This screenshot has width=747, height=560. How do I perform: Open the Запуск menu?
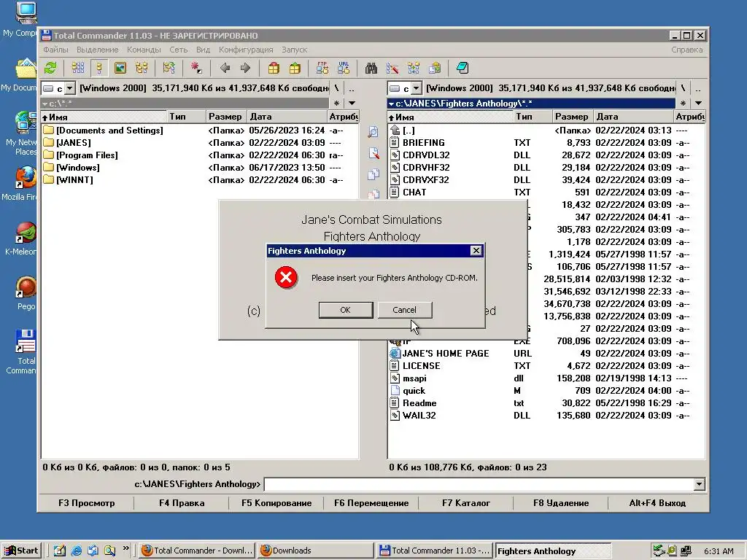[x=294, y=50]
